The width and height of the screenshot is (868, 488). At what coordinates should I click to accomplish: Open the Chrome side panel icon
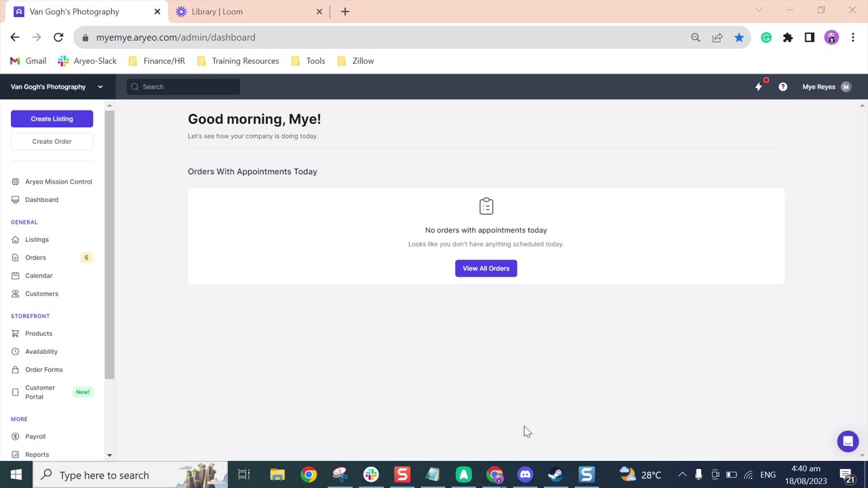(x=810, y=37)
